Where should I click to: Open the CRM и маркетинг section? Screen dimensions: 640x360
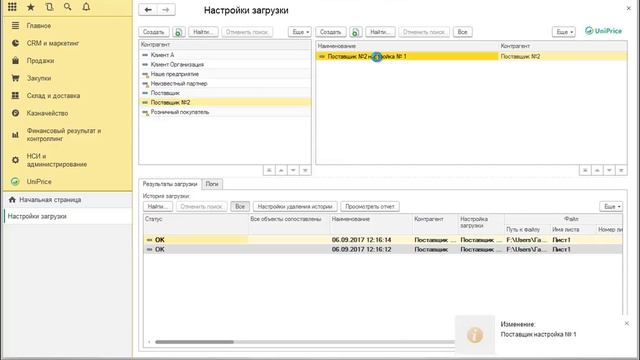click(x=53, y=43)
